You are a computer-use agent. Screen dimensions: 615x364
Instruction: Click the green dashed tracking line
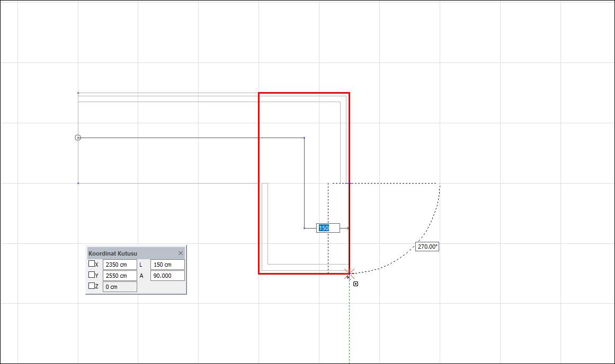(350, 321)
